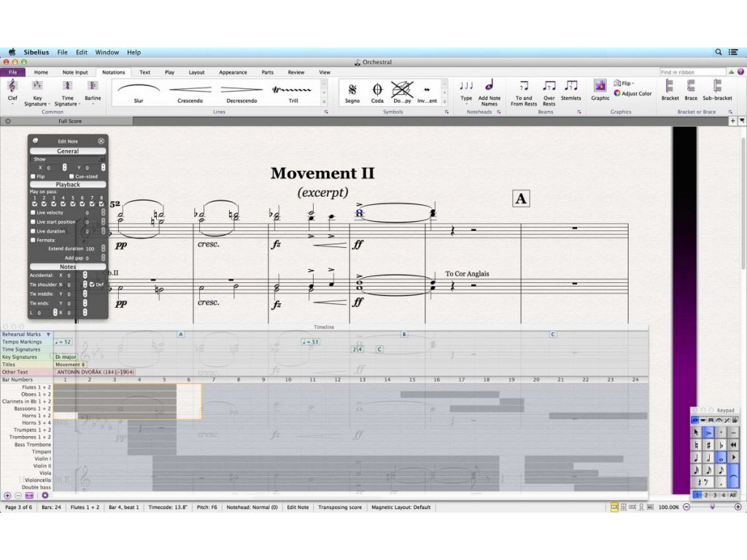Screen dimensions: 747x560
Task: Adjust the zoom slider in the status bar
Action: pyautogui.click(x=712, y=507)
